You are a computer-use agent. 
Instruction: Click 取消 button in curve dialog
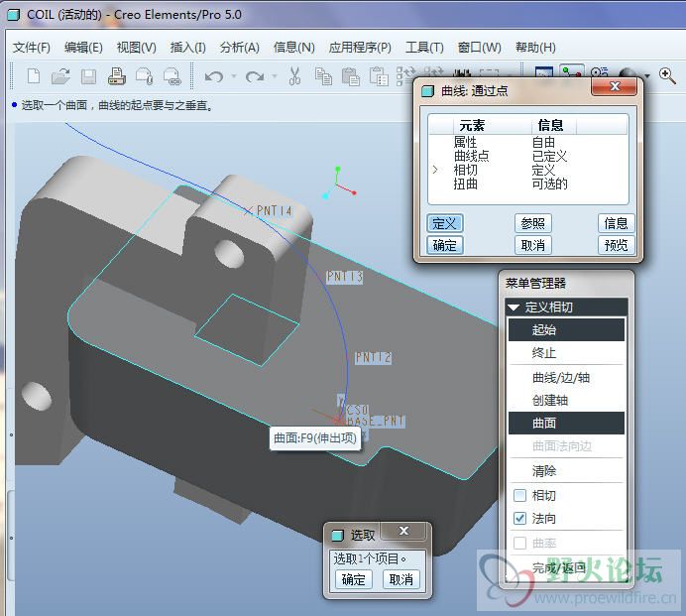[x=533, y=245]
